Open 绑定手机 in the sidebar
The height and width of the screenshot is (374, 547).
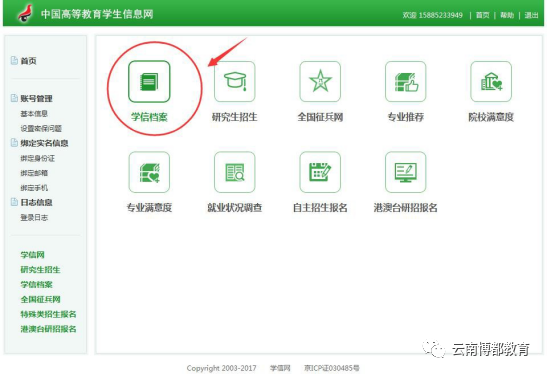pos(34,188)
